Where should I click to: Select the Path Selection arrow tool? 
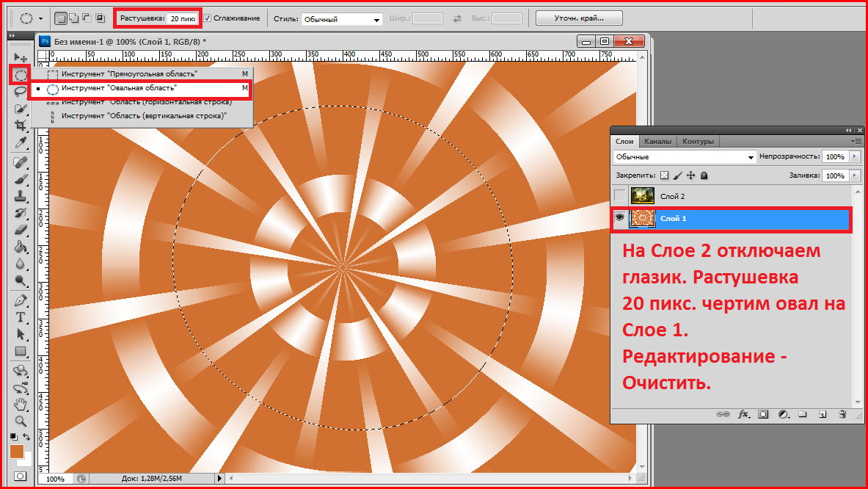pos(21,335)
